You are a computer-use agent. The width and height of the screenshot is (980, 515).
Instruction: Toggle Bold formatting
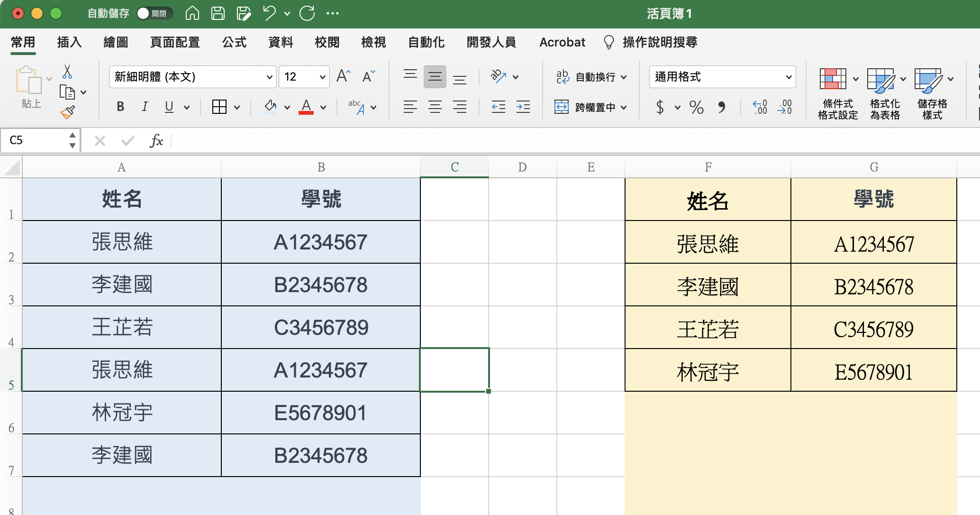click(120, 107)
